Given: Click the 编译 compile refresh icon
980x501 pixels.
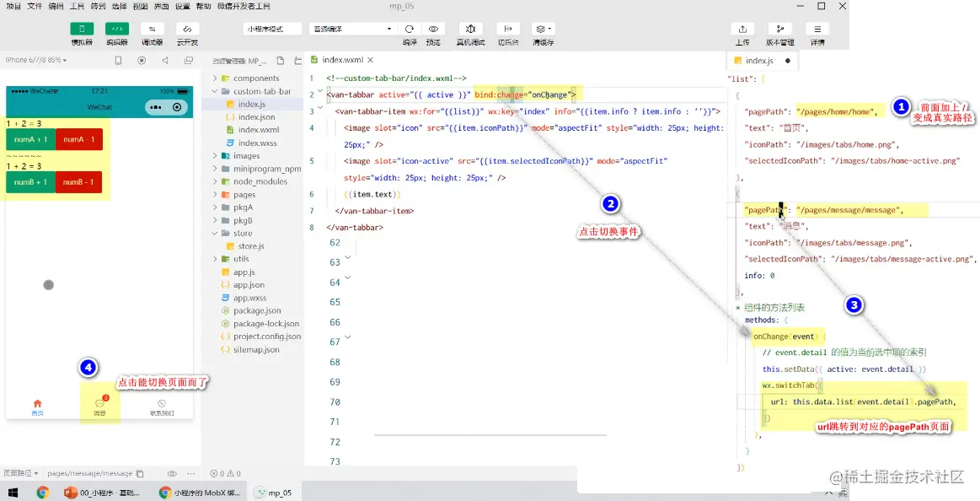Looking at the screenshot, I should [410, 29].
